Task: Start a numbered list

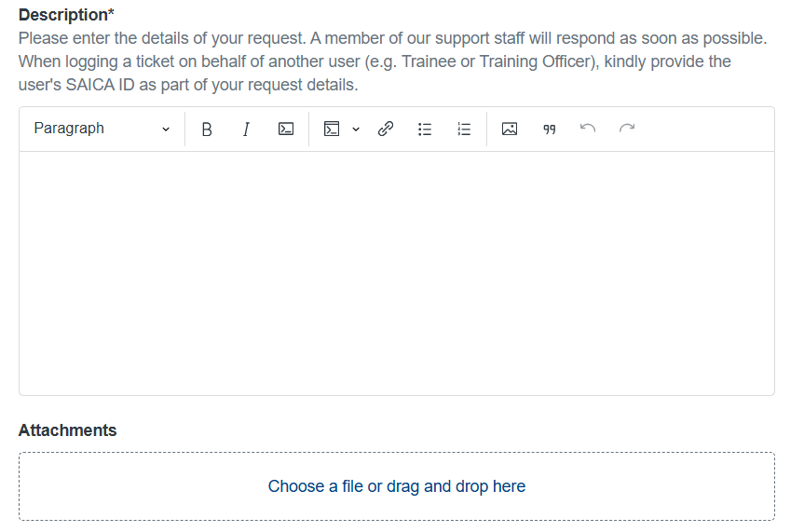Action: pos(465,130)
